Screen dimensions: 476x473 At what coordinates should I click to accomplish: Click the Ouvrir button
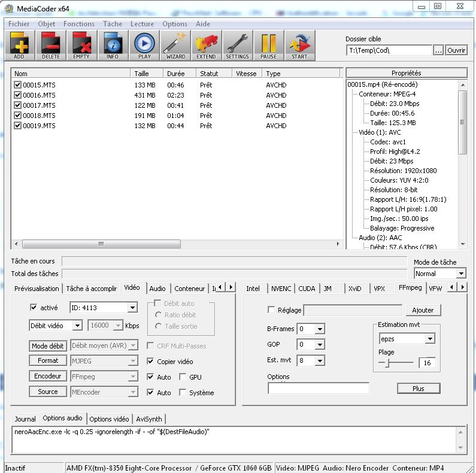point(456,50)
